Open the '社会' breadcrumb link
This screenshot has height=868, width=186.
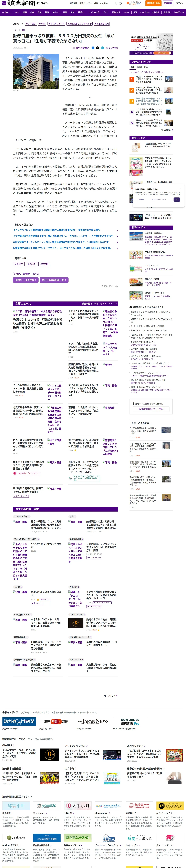pos(23,30)
